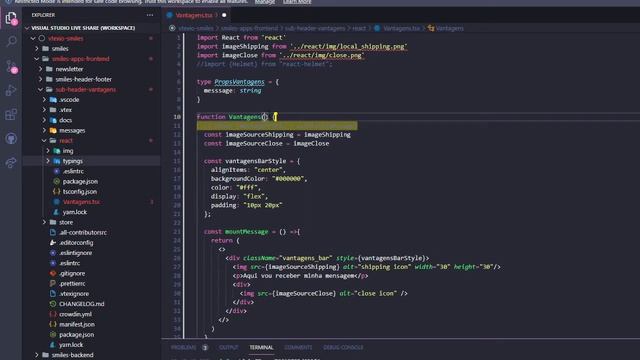Open the GitHub view in activity bar
This screenshot has height=360, width=640.
11,139
